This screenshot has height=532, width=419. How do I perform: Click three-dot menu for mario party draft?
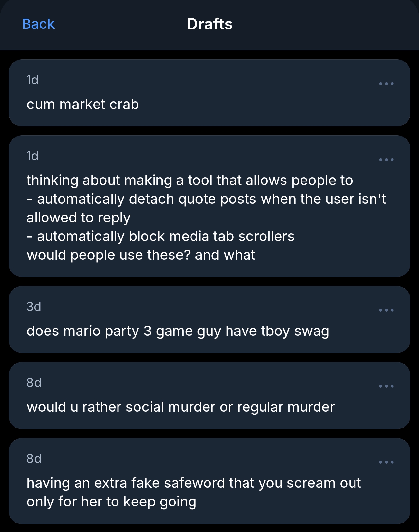tap(386, 310)
